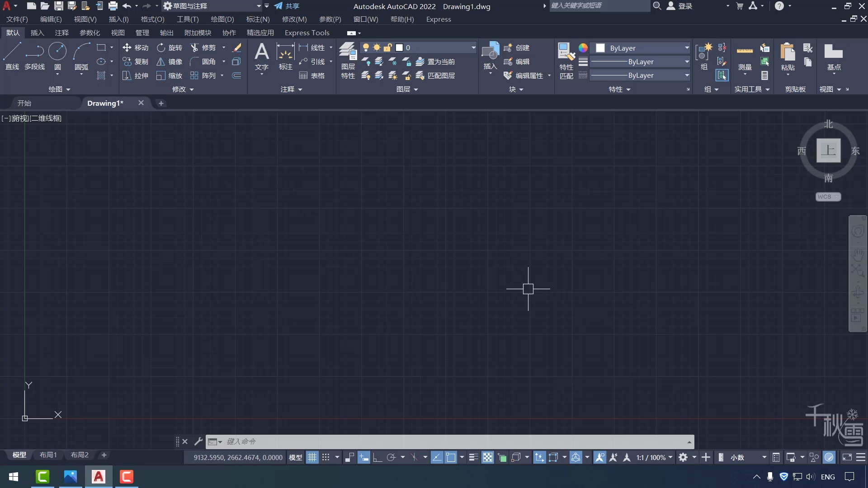Activate the Mirror (镜像) command
The height and width of the screenshot is (488, 868).
(170, 61)
